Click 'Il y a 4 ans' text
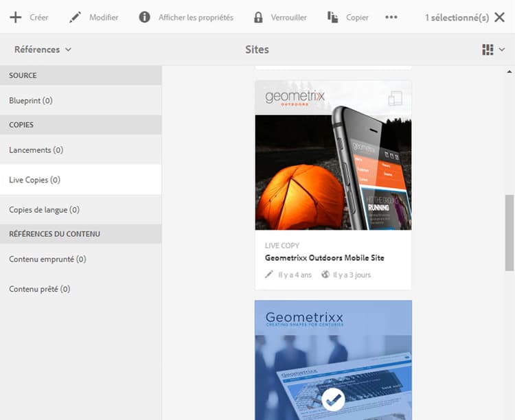515x420 pixels. (x=295, y=275)
